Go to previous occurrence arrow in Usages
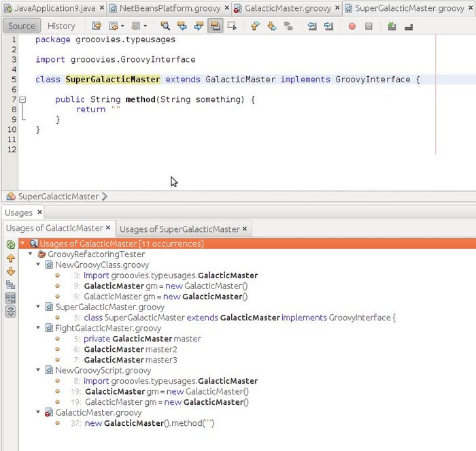476x451 pixels. 10,258
